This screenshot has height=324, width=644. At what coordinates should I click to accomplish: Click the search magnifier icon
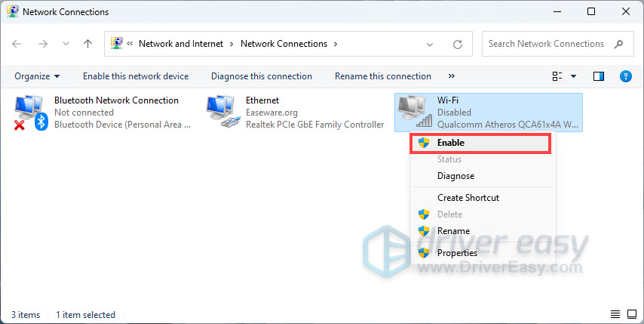(x=618, y=44)
